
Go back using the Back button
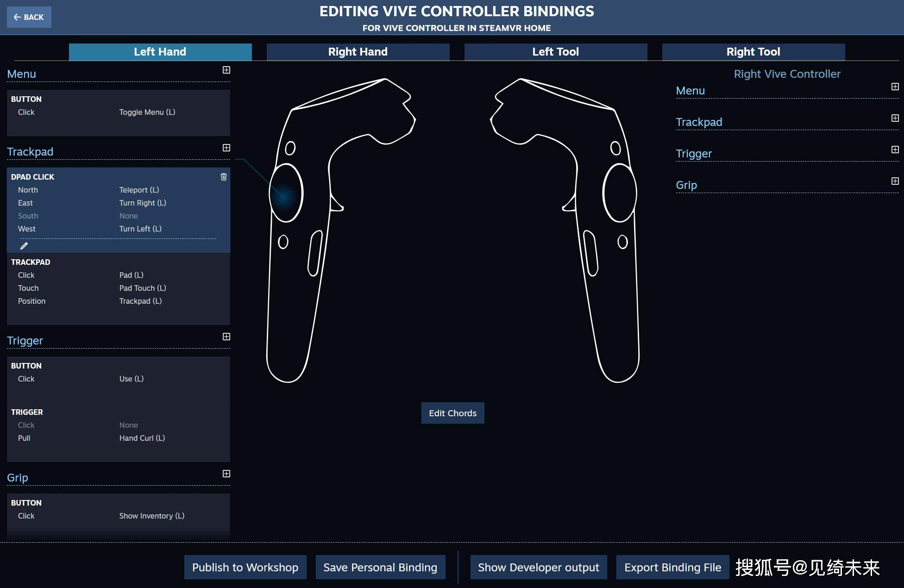(29, 17)
